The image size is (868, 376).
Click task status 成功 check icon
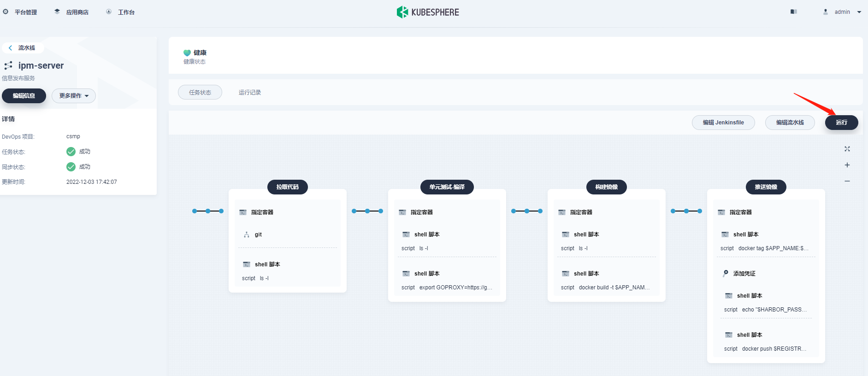pyautogui.click(x=71, y=152)
